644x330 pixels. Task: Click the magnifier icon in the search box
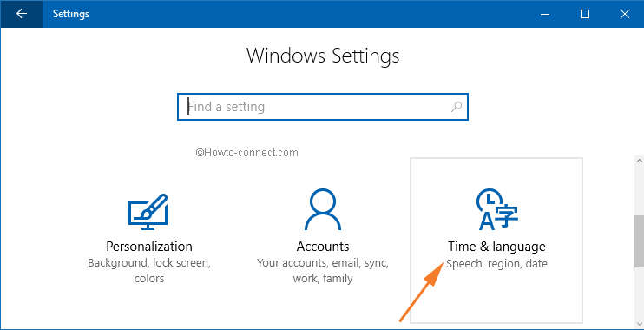(x=456, y=107)
